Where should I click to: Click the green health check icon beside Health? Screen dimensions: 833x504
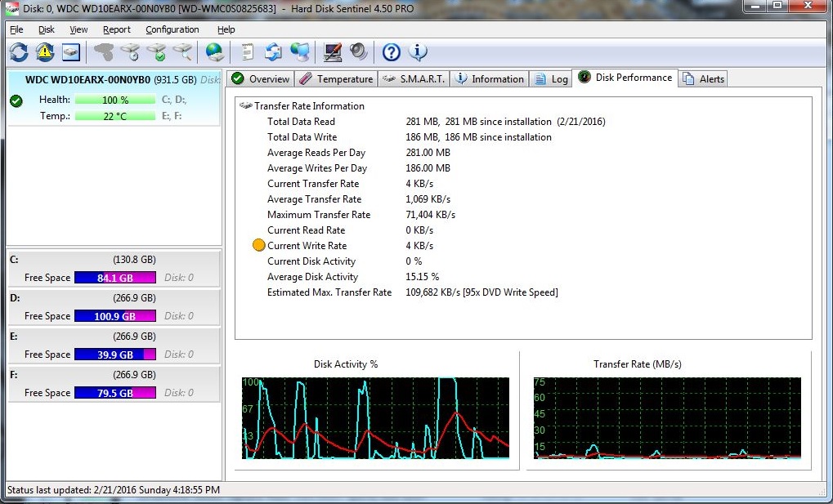pyautogui.click(x=16, y=101)
